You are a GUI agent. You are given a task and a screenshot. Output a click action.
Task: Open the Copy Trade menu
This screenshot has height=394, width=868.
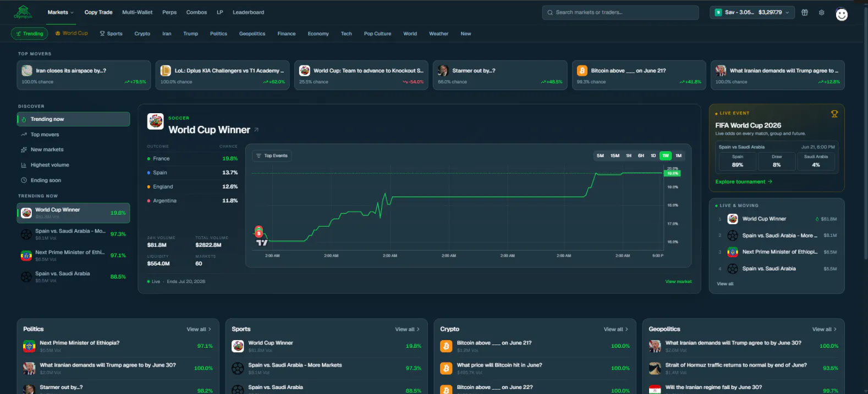[98, 12]
